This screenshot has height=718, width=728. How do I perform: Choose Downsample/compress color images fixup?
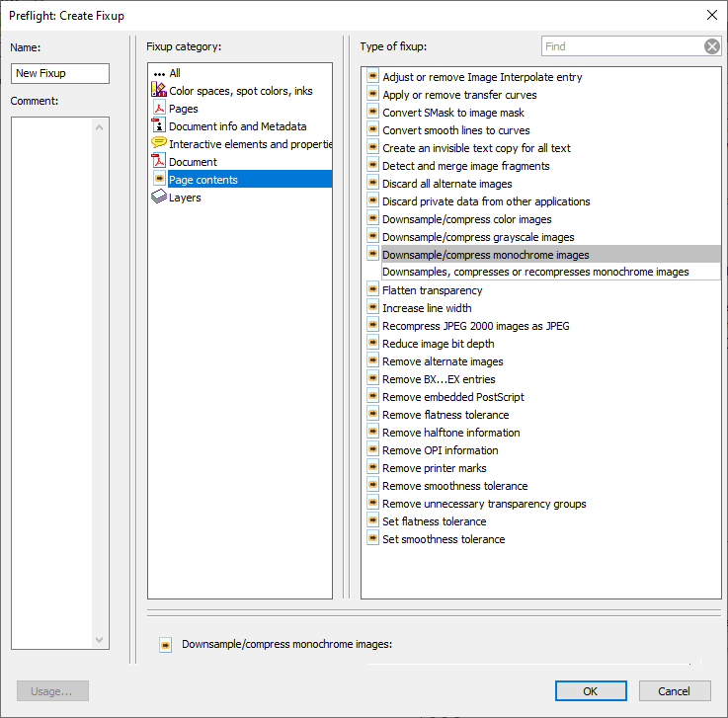(466, 219)
